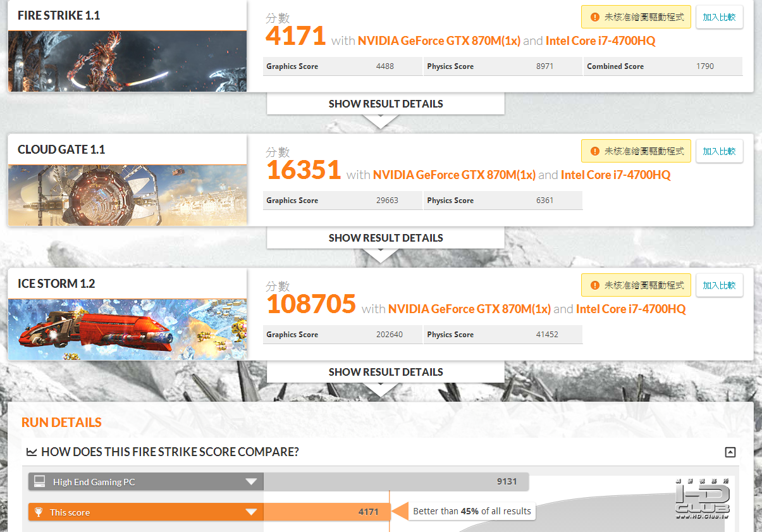Show result details for Cloud Gate 1.1
Screen dimensions: 762x532
click(386, 238)
